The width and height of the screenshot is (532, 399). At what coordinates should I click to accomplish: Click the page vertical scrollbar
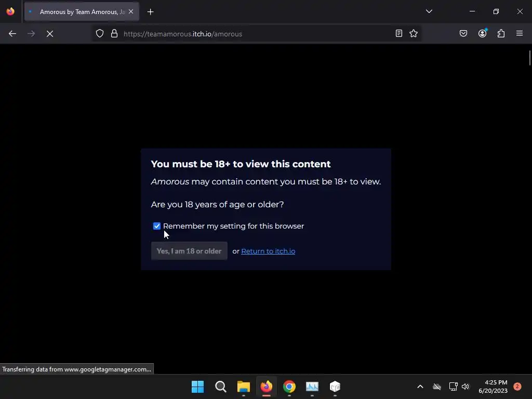click(529, 58)
